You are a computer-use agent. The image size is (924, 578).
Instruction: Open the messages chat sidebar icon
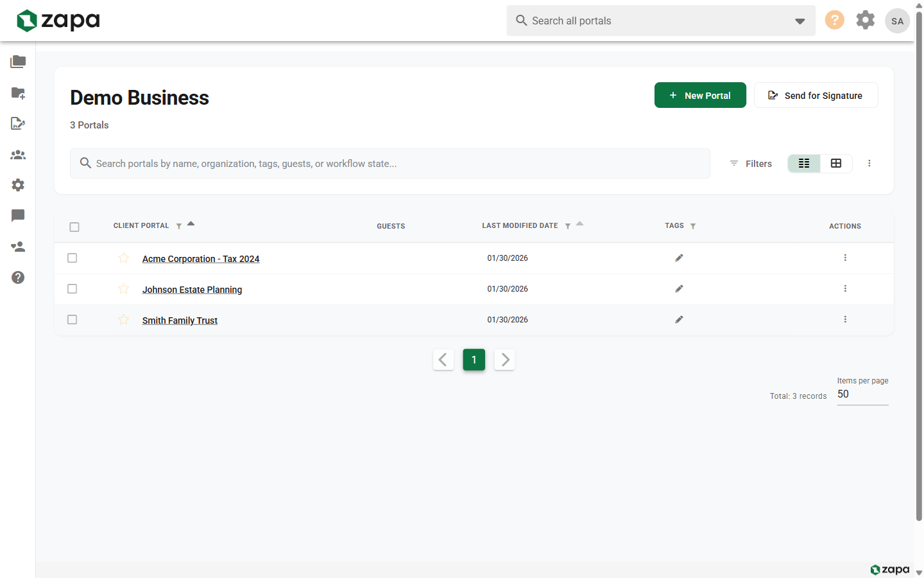(x=18, y=216)
